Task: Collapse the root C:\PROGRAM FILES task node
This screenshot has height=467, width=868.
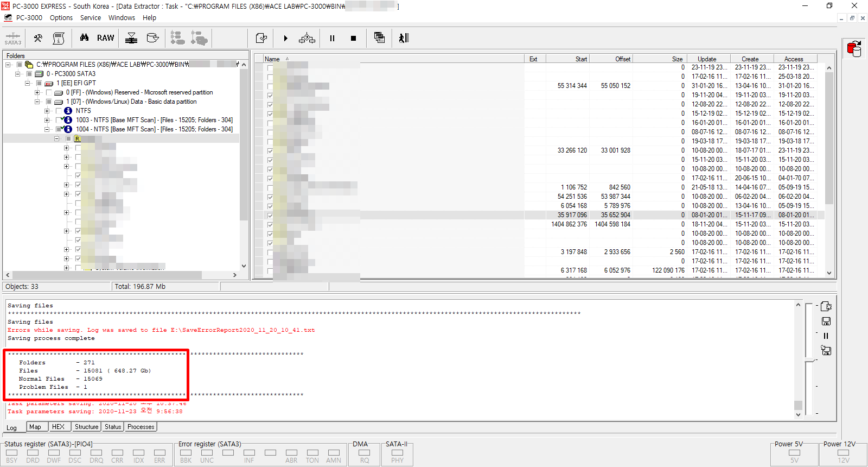Action: point(8,65)
